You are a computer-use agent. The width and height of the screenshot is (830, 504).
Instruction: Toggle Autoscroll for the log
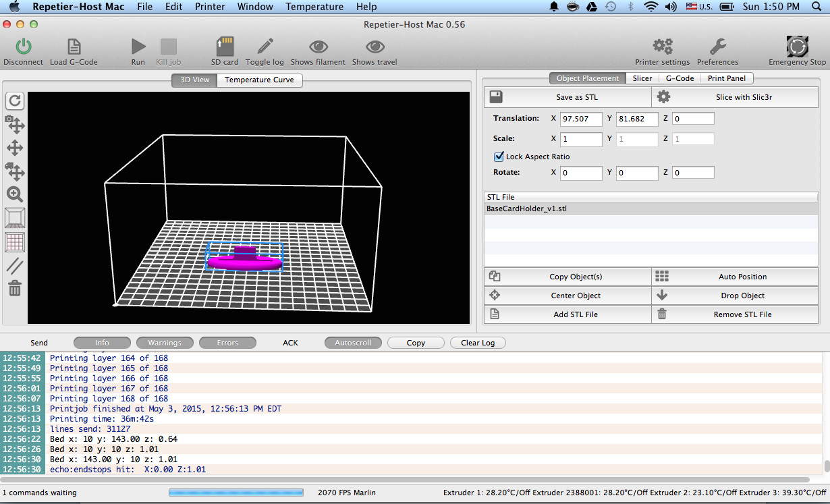(353, 343)
